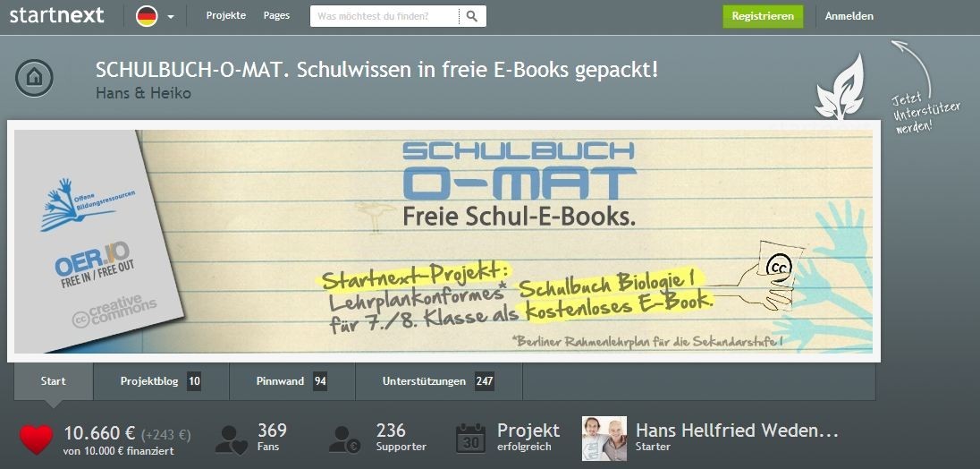Click the white leaf supporter icon
The width and height of the screenshot is (980, 469).
(840, 87)
